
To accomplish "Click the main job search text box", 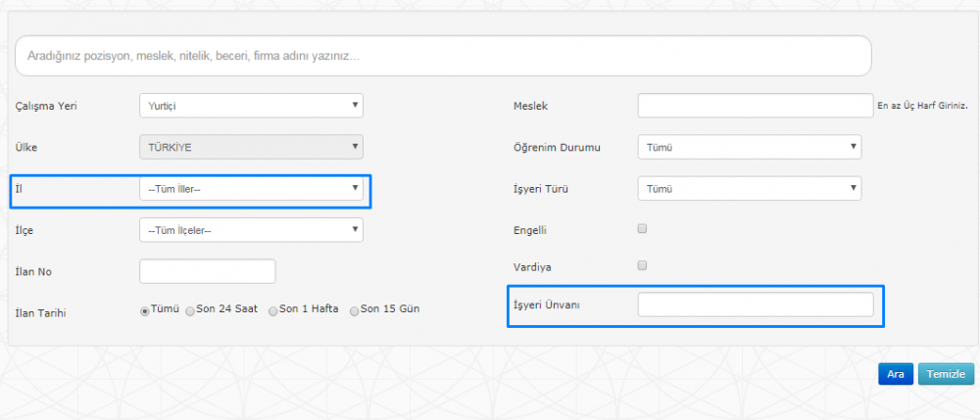I will [x=443, y=56].
